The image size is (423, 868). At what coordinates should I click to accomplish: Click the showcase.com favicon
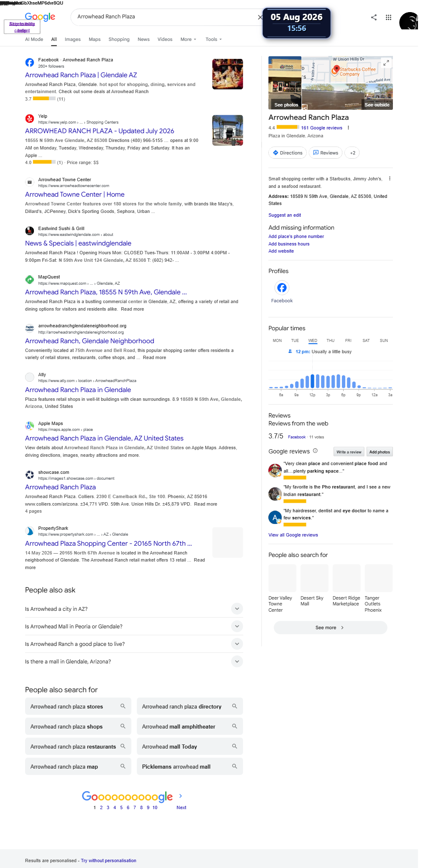(x=30, y=475)
